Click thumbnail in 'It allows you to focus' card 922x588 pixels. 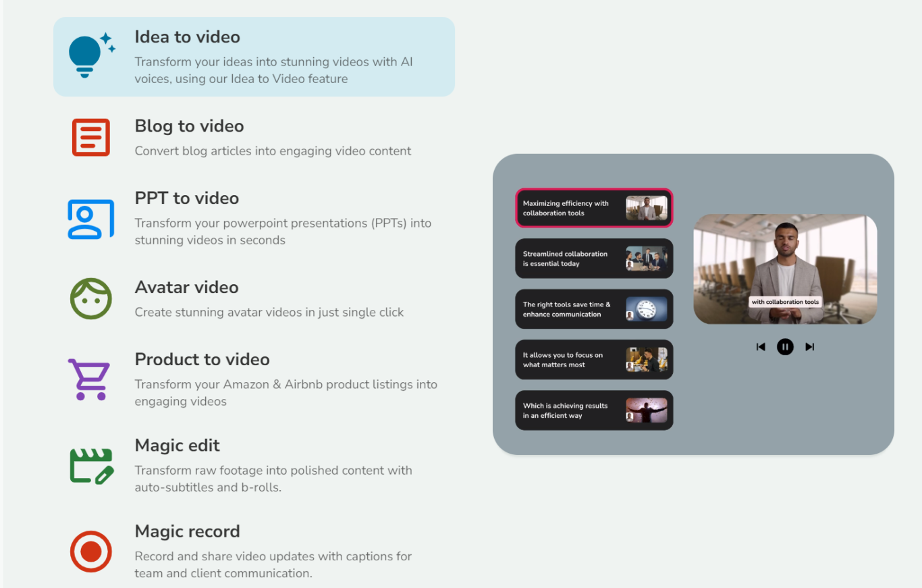click(x=647, y=360)
